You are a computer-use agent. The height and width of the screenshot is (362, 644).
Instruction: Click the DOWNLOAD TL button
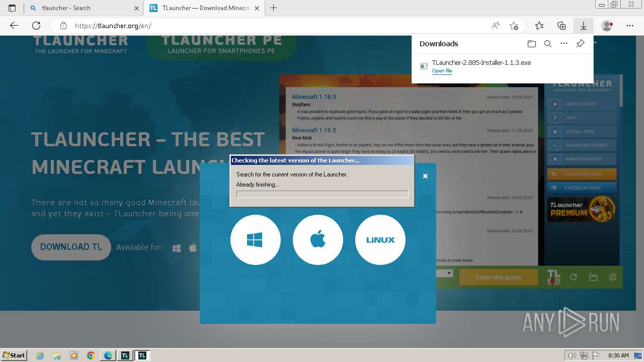[x=71, y=247]
